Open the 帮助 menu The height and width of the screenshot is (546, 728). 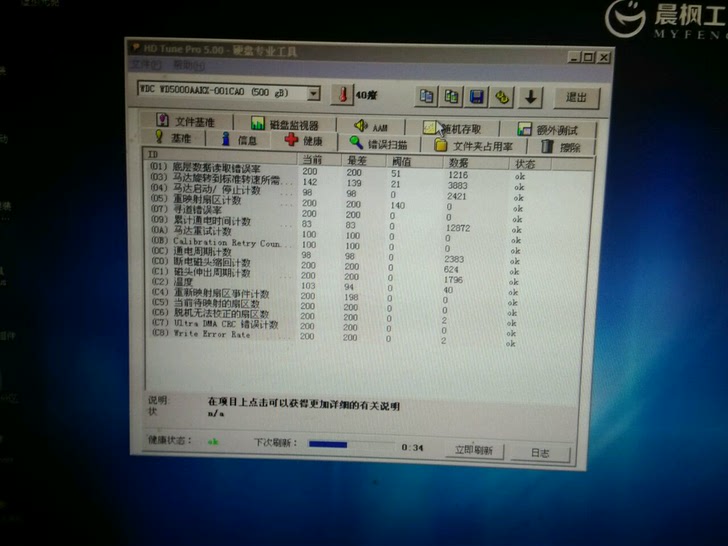pos(188,65)
